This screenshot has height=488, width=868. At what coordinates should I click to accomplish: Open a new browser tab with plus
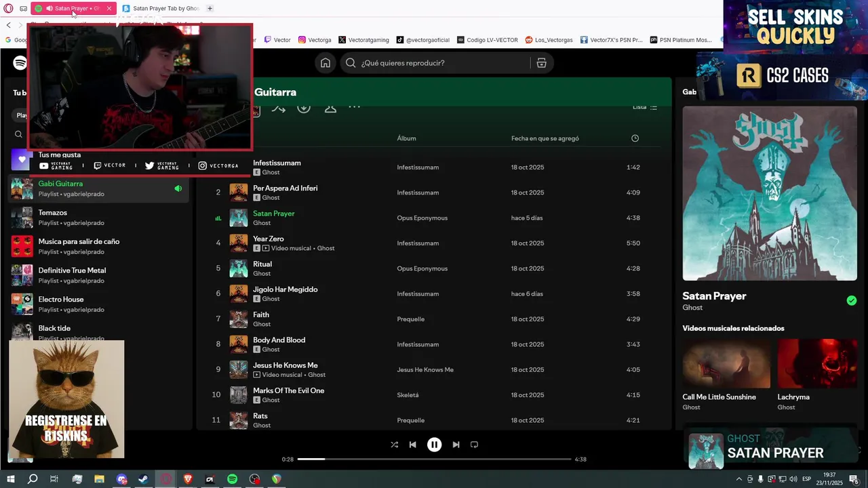coord(210,8)
